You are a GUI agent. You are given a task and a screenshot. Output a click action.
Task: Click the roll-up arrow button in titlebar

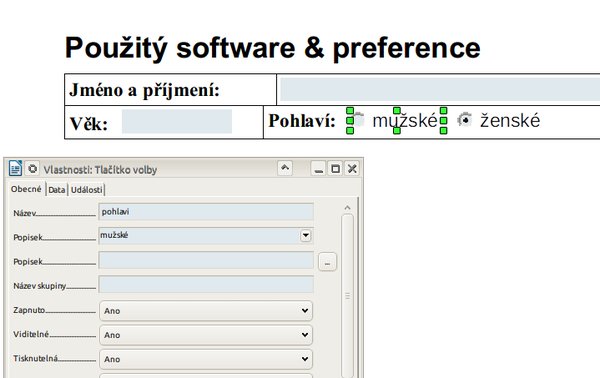(x=285, y=168)
